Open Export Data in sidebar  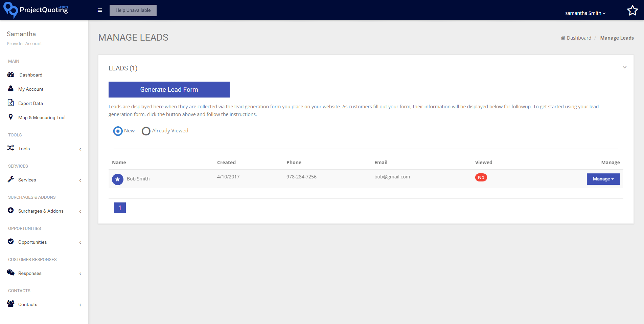[30, 103]
